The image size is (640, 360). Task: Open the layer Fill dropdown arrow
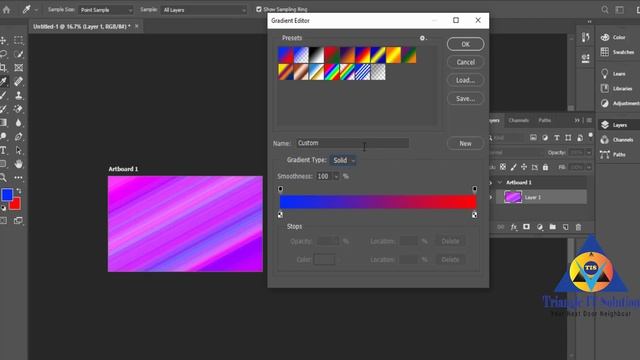coord(589,167)
